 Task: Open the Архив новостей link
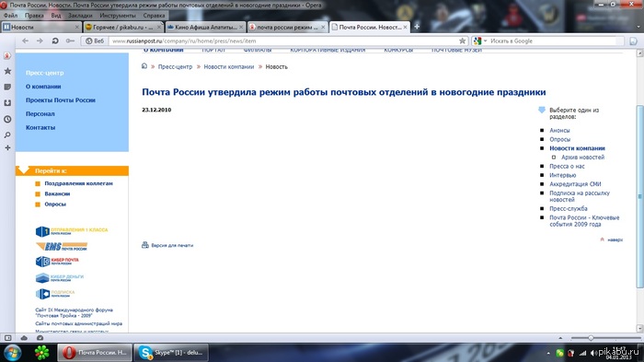(582, 158)
